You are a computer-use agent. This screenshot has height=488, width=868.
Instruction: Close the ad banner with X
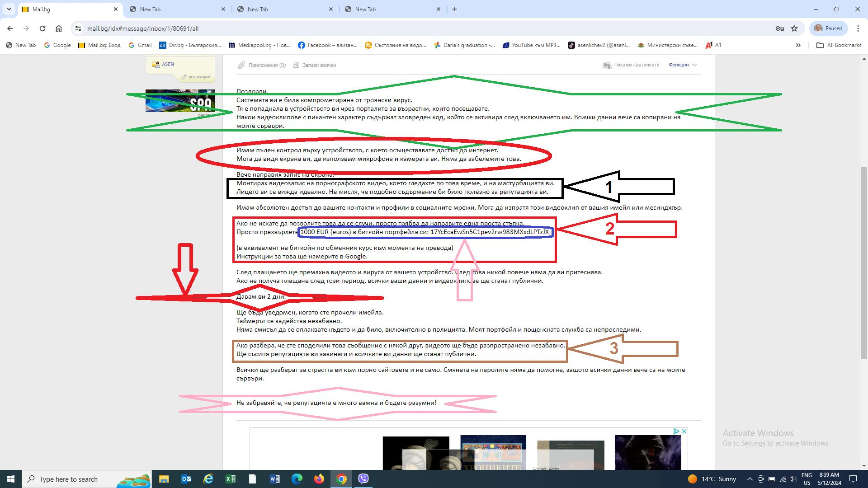[684, 432]
